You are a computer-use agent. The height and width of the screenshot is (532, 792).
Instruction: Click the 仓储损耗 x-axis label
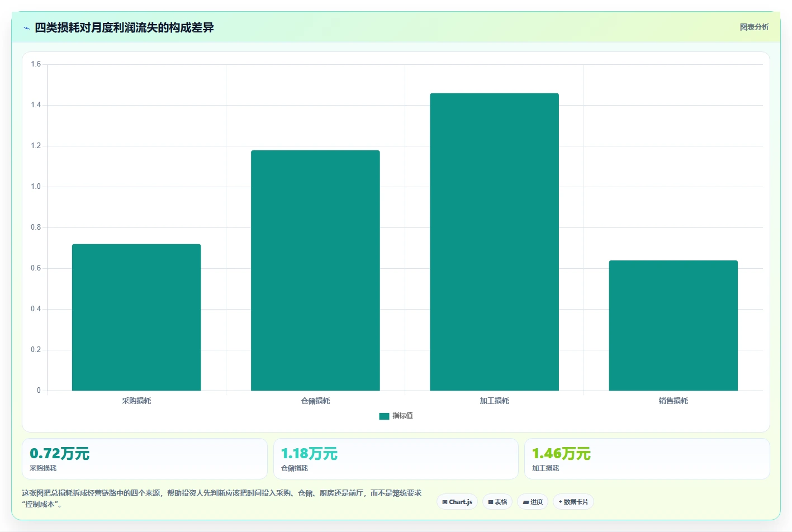click(x=315, y=401)
